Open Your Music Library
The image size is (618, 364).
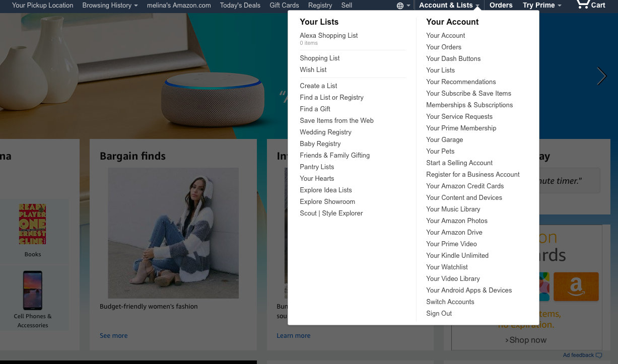(453, 209)
